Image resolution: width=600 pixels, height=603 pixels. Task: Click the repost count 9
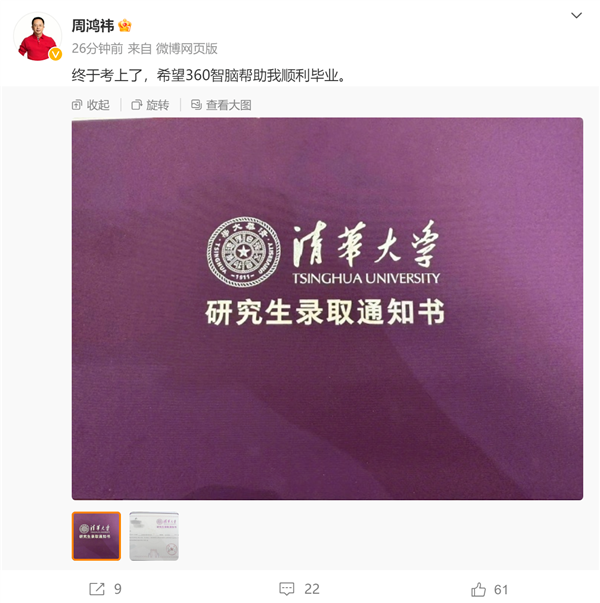(x=118, y=589)
